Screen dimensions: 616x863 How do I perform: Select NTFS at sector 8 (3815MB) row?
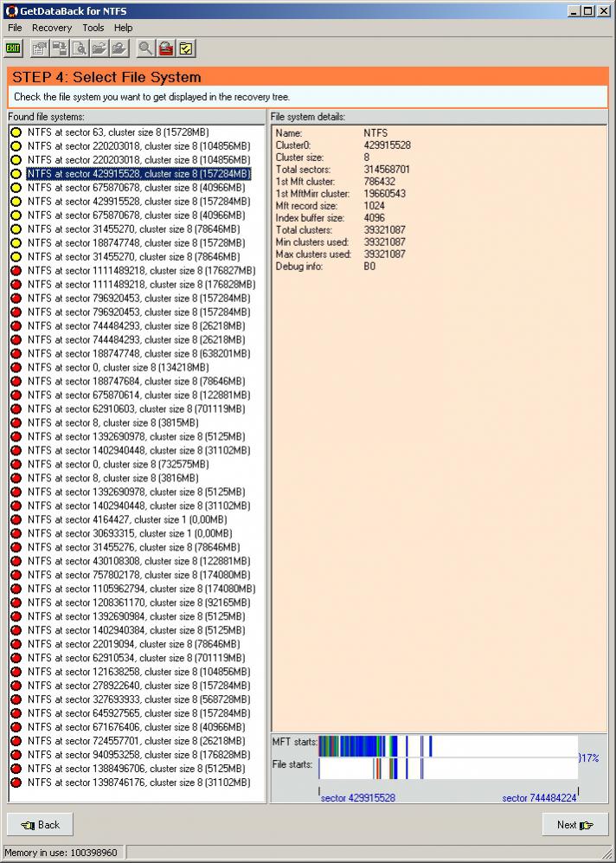coord(113,422)
